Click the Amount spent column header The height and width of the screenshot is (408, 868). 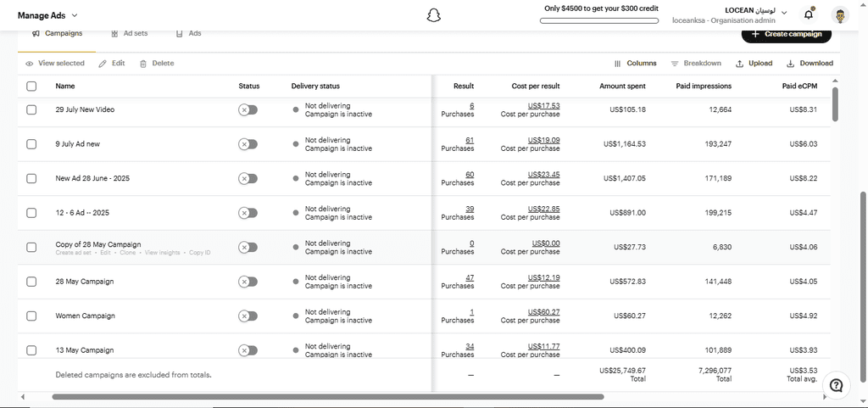(622, 87)
